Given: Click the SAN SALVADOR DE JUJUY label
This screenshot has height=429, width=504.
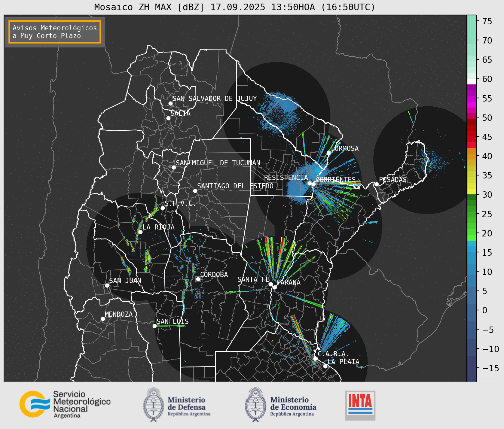Looking at the screenshot, I should (x=215, y=99).
